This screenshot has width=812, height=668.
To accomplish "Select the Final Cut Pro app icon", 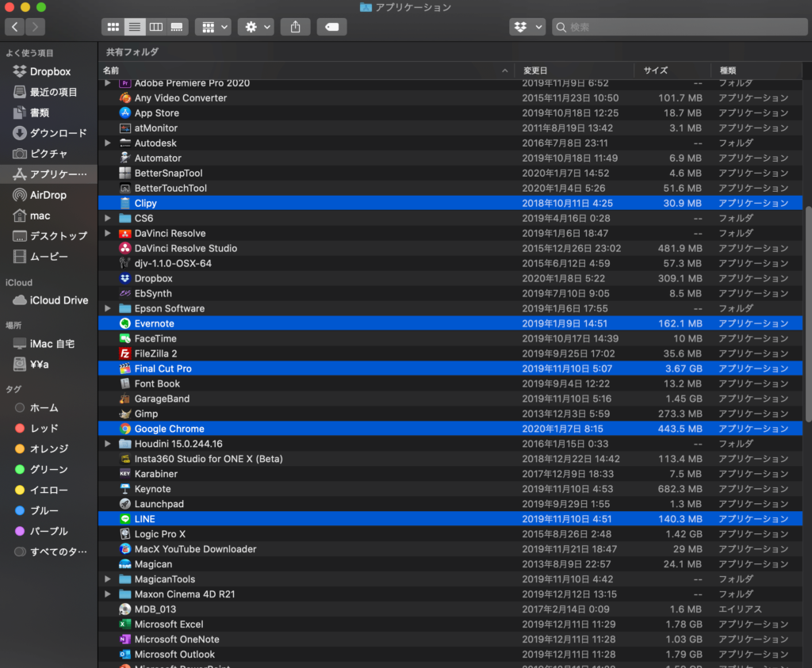I will point(124,368).
